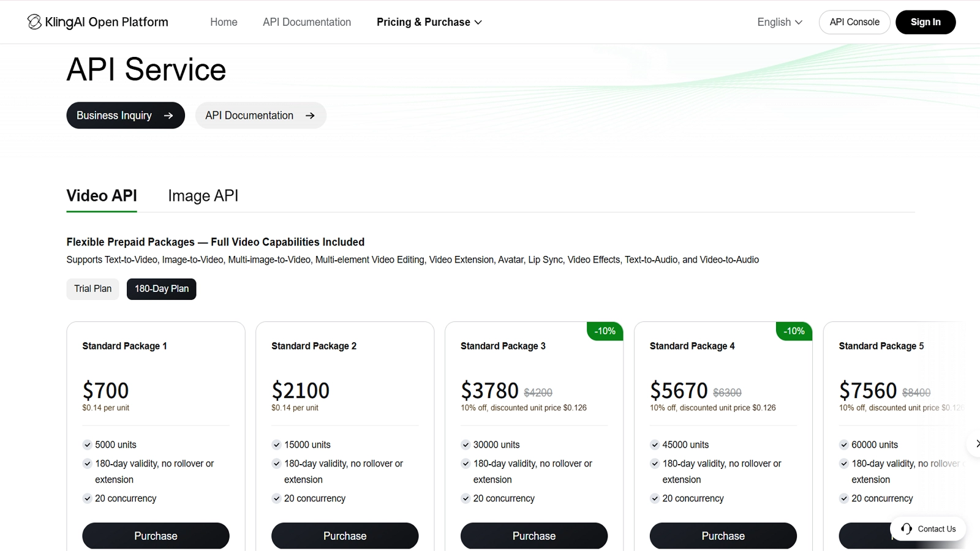Open the API Console

click(x=854, y=22)
